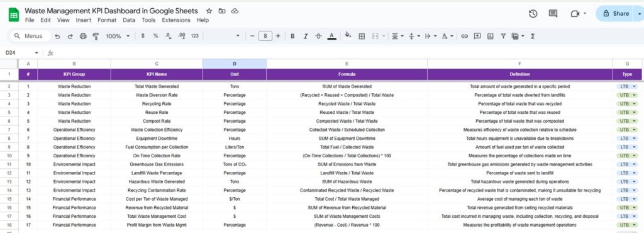Open version history clock icon
This screenshot has height=233, width=644.
pos(533,14)
